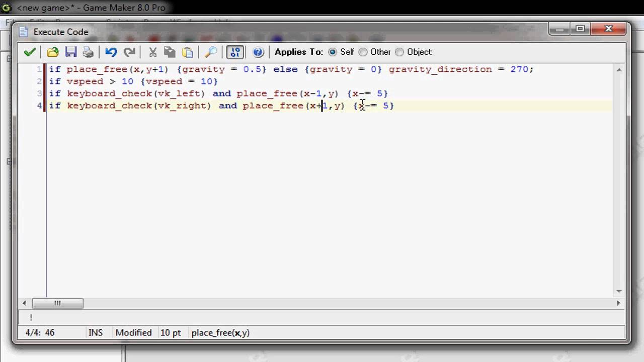Click the Execute Code window title
Viewport: 644px width, 362px height.
point(61,32)
